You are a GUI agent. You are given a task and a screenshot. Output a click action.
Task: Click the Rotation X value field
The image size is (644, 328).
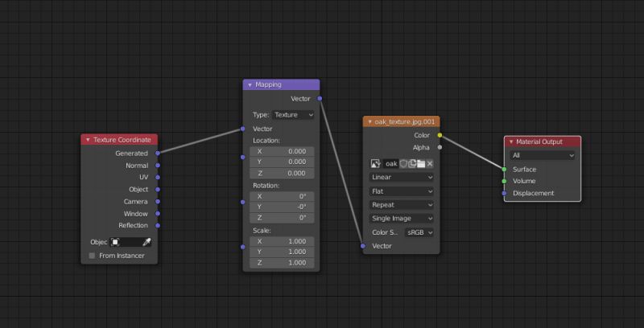(282, 196)
